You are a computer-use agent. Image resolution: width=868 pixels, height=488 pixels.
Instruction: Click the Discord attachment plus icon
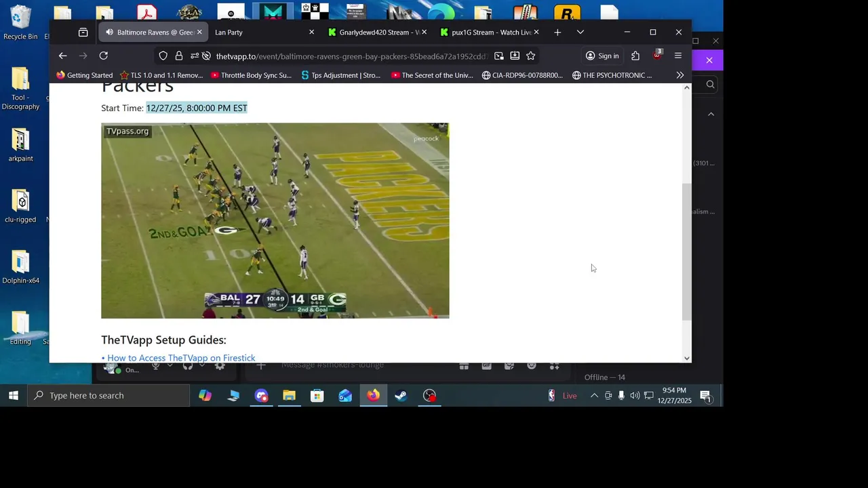click(261, 366)
